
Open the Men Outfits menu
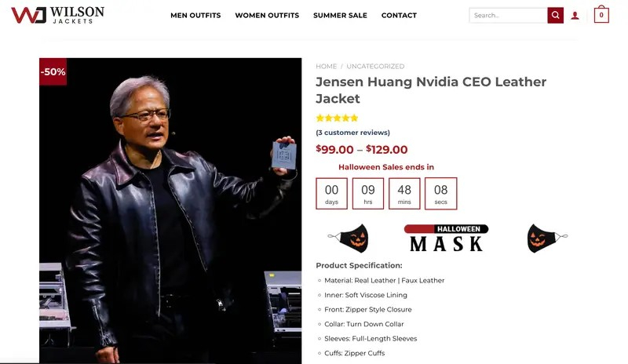[x=195, y=16]
